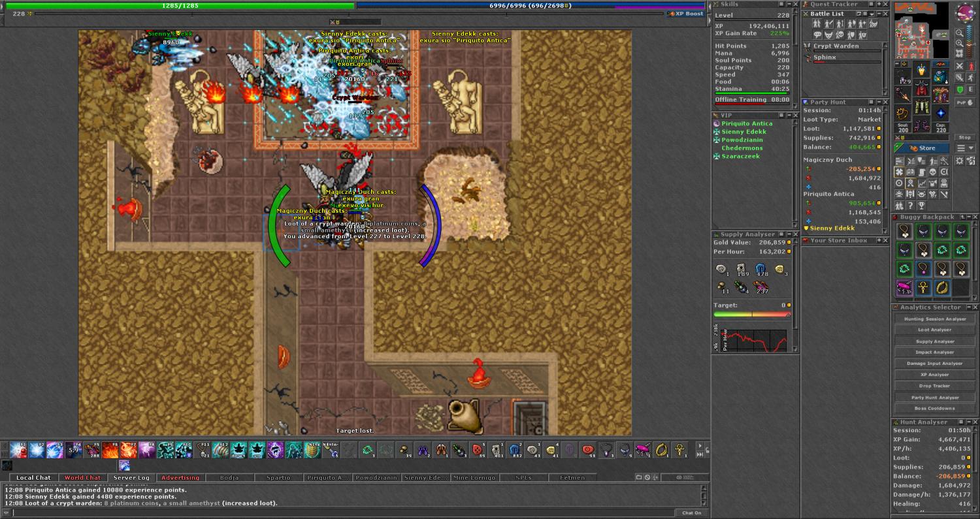Toggle Chat On button

692,512
